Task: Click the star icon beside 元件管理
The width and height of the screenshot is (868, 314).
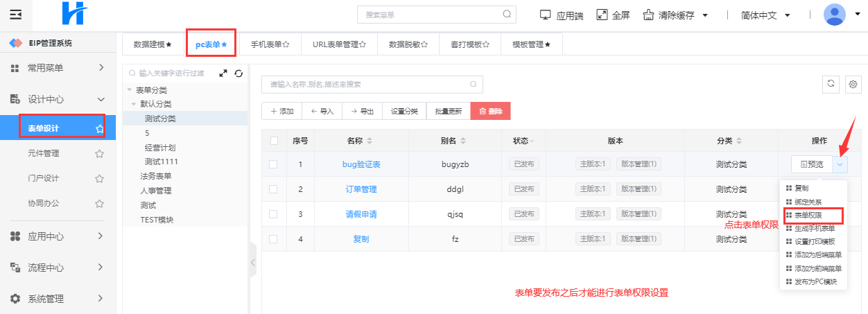Action: [99, 153]
